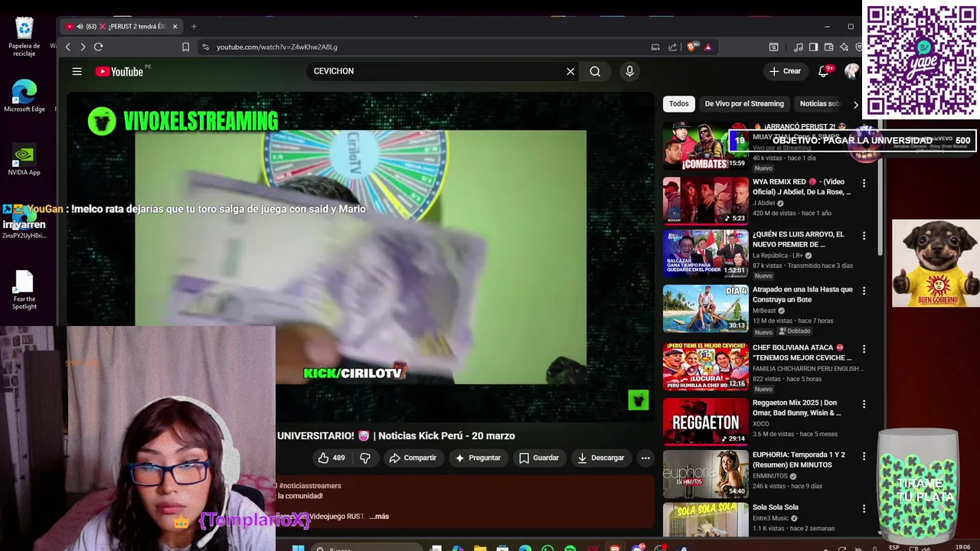Click the share page icon in address bar
Image resolution: width=980 pixels, height=551 pixels.
tap(672, 47)
